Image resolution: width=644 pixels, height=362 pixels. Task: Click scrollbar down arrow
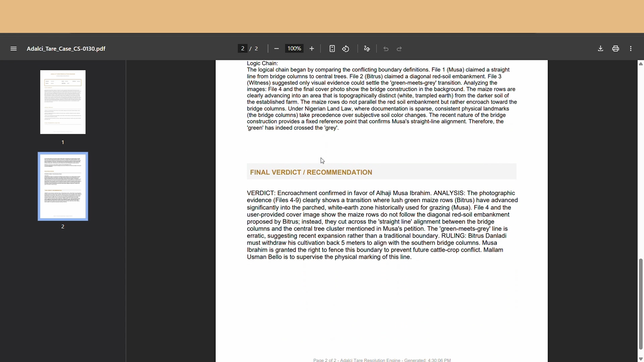(x=641, y=359)
